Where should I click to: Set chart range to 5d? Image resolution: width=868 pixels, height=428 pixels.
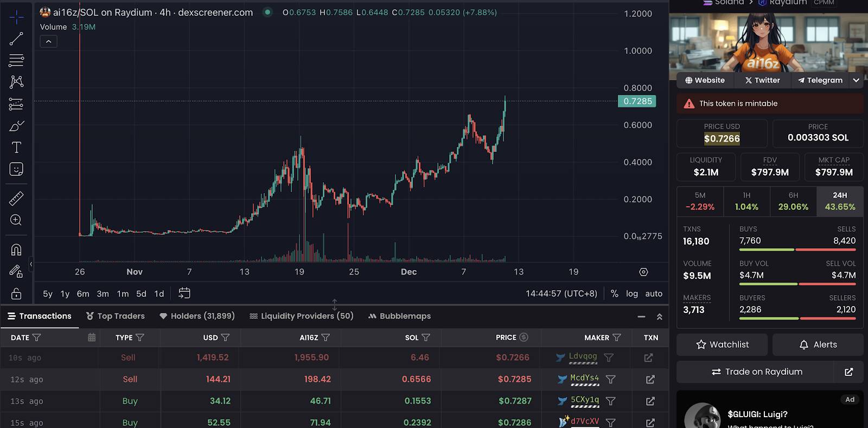(141, 293)
